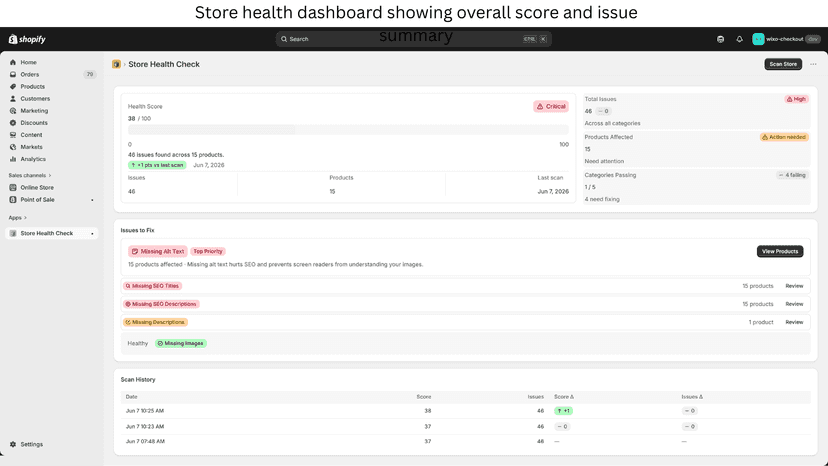Screen dimensions: 828x466
Task: Select the Jun 7 10:23 AM scan row
Action: [x=465, y=426]
